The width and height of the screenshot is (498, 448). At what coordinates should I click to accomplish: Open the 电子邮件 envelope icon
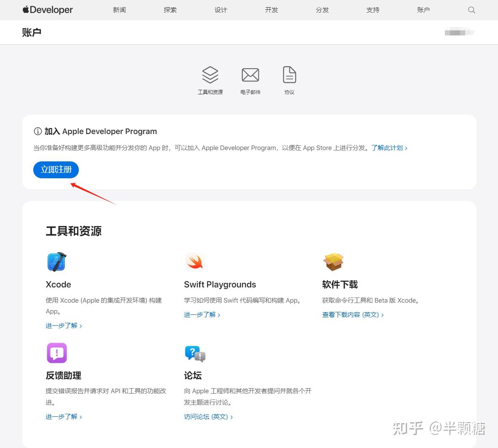pos(250,75)
